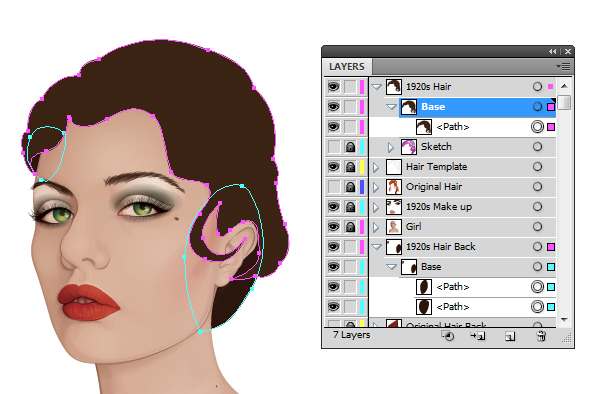Select the LAYERS panel tab
595x394 pixels.
[347, 67]
